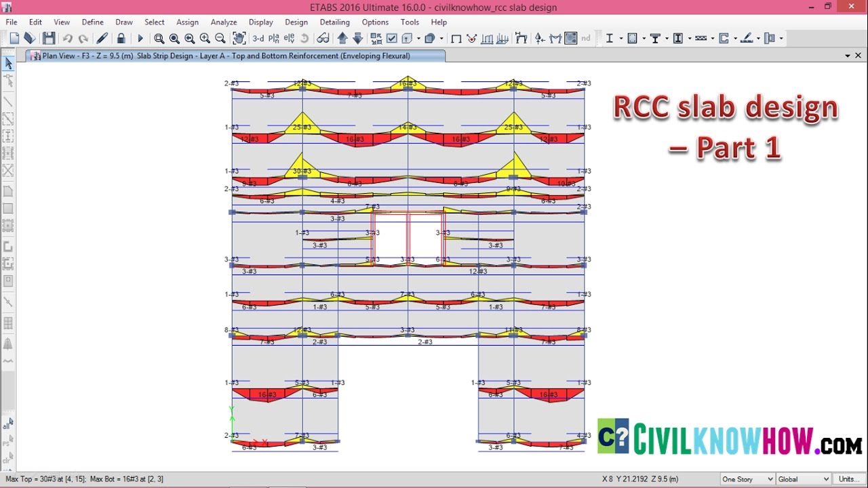Switch to plan view
This screenshot has height=488, width=868.
(x=274, y=39)
